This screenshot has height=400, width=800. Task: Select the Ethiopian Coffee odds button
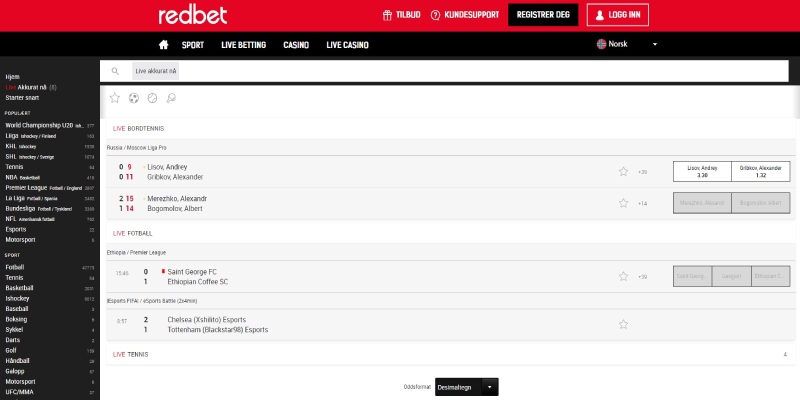click(x=770, y=276)
